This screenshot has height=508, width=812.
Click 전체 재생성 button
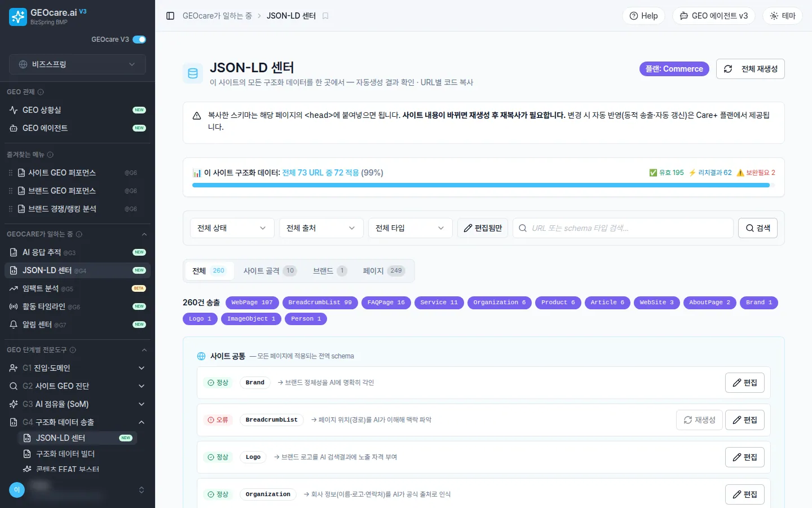pyautogui.click(x=751, y=69)
